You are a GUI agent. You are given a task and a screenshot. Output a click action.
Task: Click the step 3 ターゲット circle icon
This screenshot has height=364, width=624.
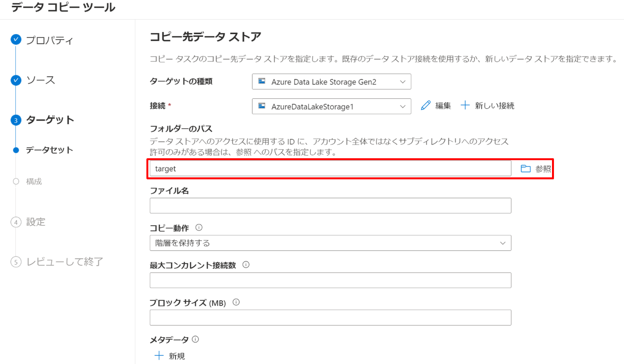(x=16, y=120)
